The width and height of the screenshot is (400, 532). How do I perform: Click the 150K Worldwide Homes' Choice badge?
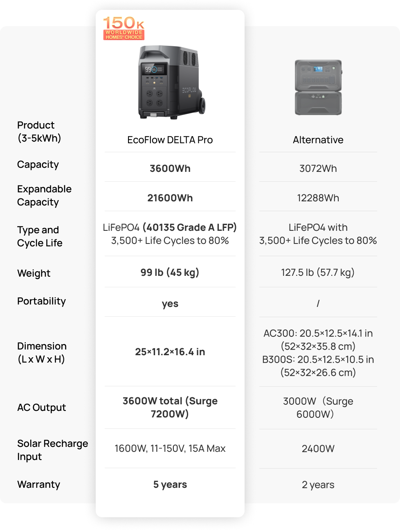click(124, 28)
